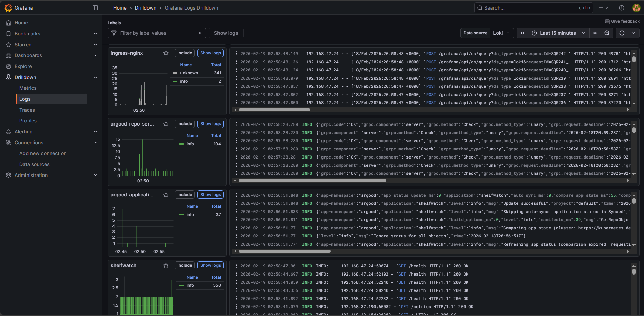
Task: Toggle the unknown series in ingress-nginx legend
Action: (189, 73)
